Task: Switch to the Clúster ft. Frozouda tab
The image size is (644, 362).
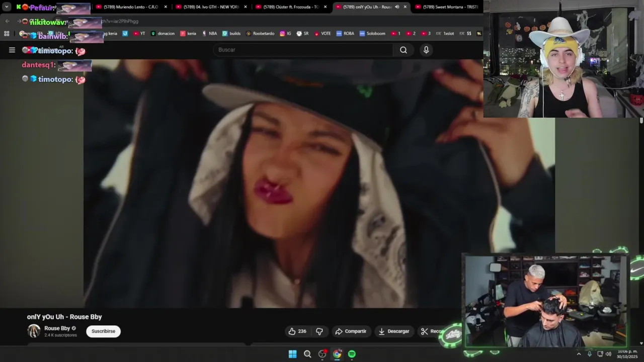Action: click(291, 7)
